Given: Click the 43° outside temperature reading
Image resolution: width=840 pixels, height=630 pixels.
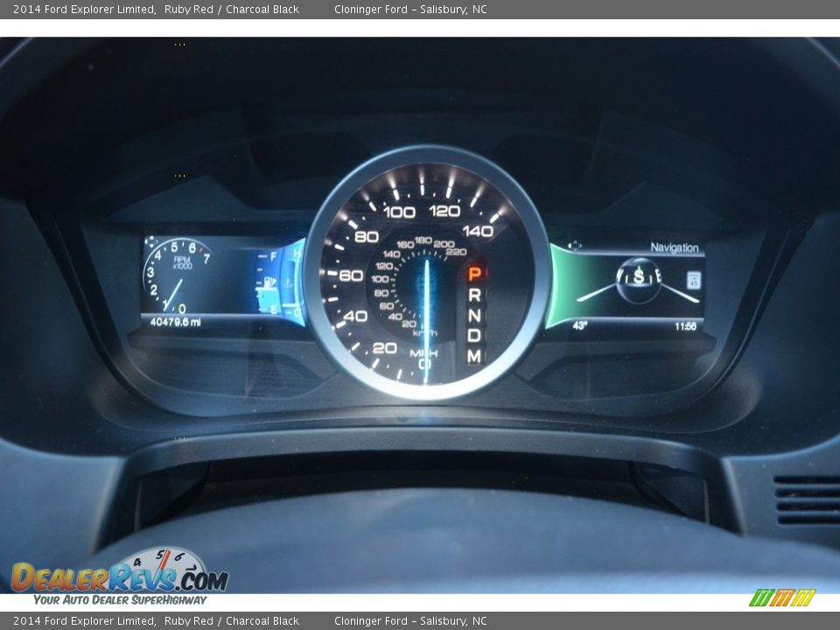Looking at the screenshot, I should pyautogui.click(x=579, y=326).
